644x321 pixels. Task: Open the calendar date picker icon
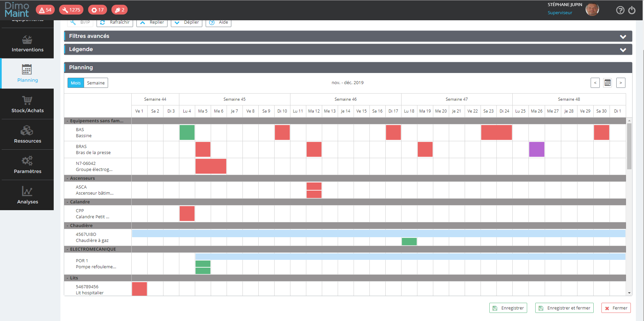point(608,83)
